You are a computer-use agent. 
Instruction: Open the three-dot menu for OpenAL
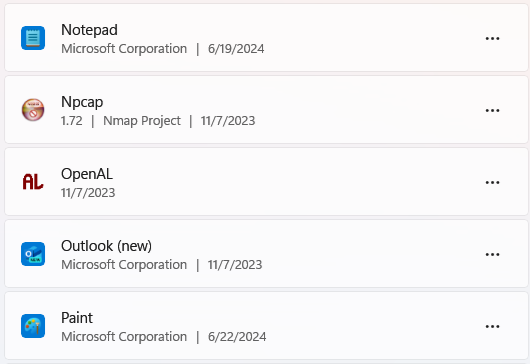click(x=492, y=182)
